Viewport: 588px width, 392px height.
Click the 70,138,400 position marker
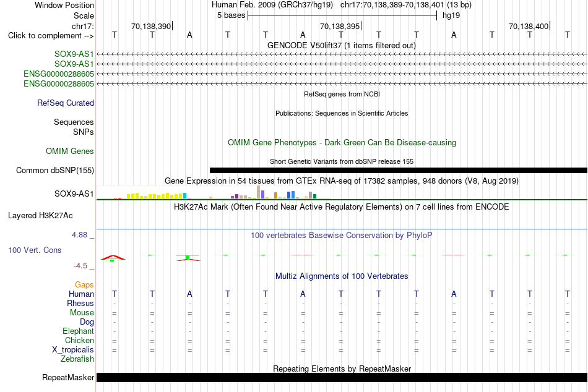pyautogui.click(x=529, y=26)
